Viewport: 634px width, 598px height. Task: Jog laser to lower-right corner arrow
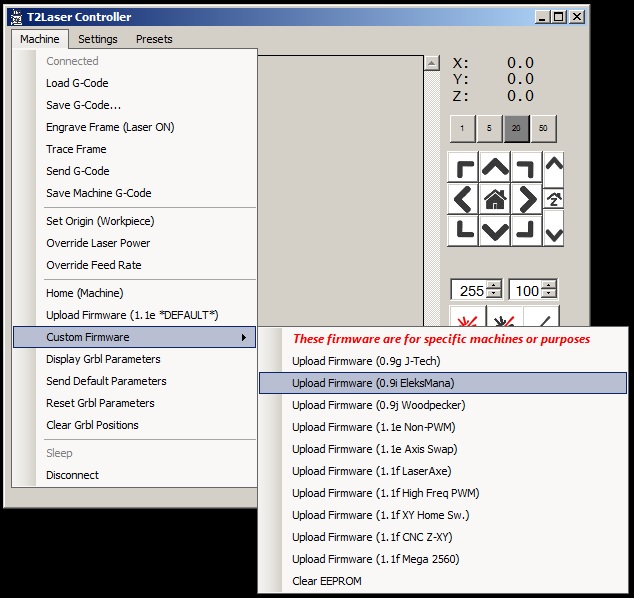tap(526, 230)
